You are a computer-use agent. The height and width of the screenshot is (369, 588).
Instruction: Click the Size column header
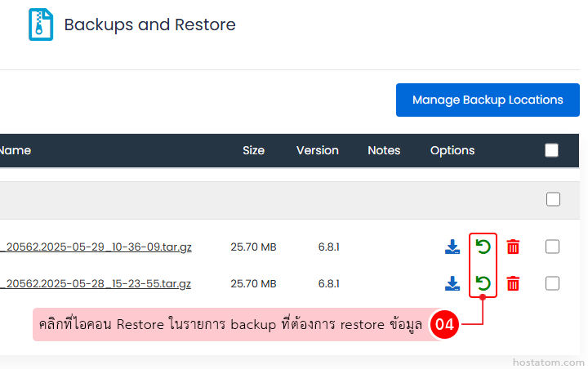coord(253,150)
